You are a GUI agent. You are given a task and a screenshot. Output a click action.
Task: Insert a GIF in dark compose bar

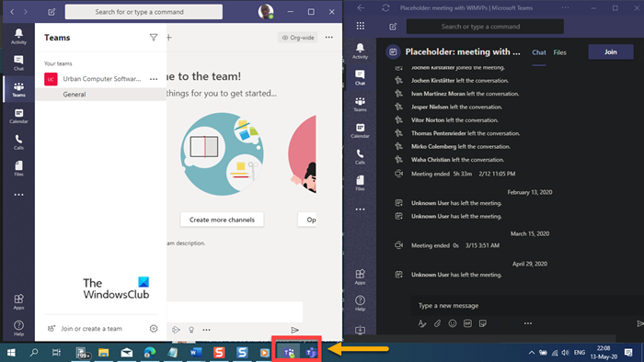click(x=467, y=323)
